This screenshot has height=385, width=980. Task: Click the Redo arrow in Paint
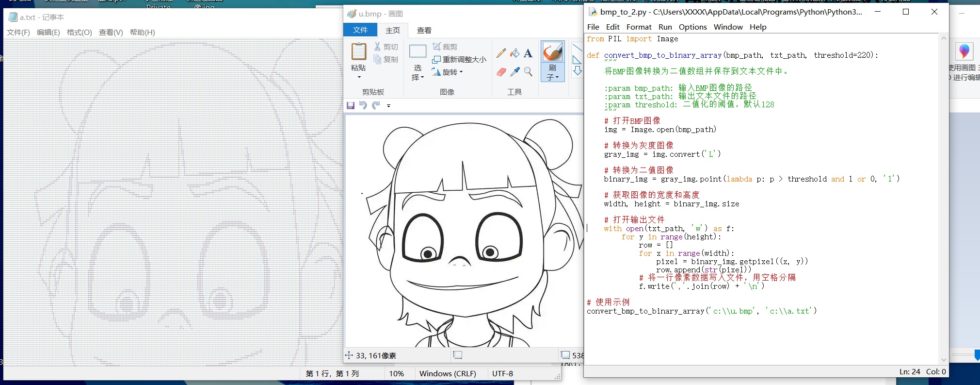[x=376, y=105]
